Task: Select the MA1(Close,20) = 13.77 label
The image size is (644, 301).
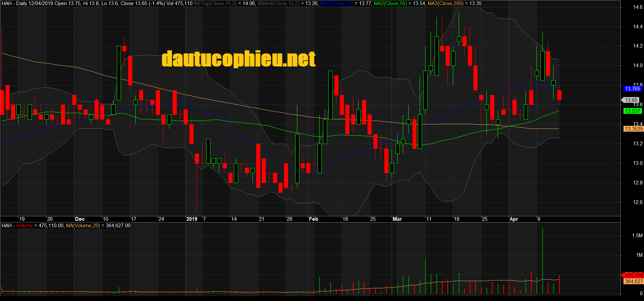Action: pos(346,3)
